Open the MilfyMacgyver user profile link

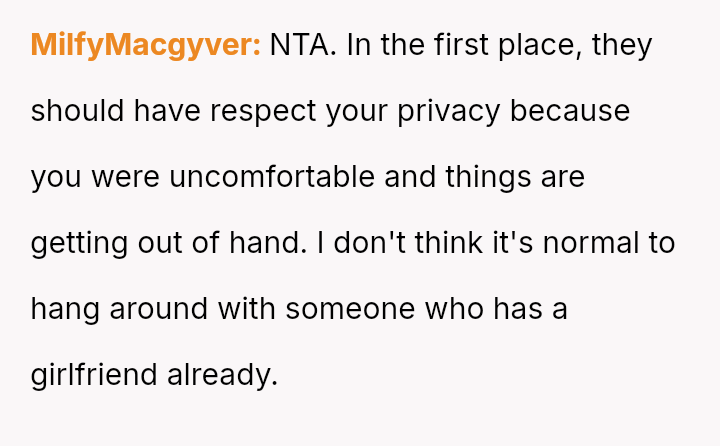[146, 45]
